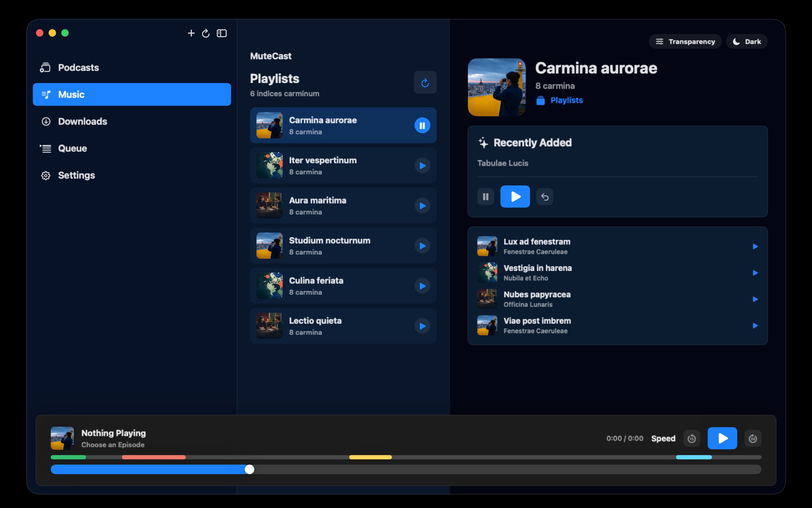812x508 pixels.
Task: Click the 6 indices carminum subtitle
Action: coord(284,94)
